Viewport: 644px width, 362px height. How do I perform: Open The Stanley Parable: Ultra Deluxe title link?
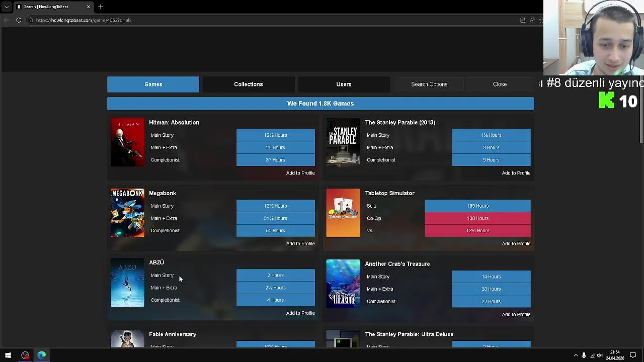tap(409, 334)
